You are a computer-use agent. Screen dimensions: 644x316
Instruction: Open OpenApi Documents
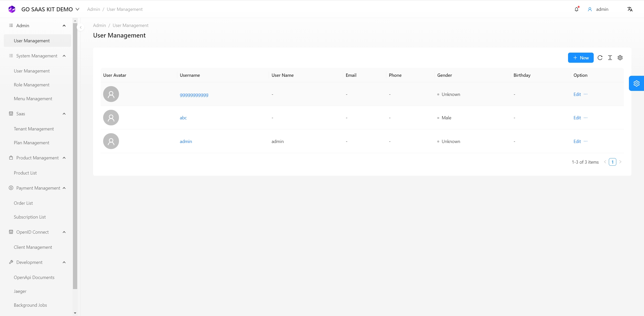pos(37,277)
